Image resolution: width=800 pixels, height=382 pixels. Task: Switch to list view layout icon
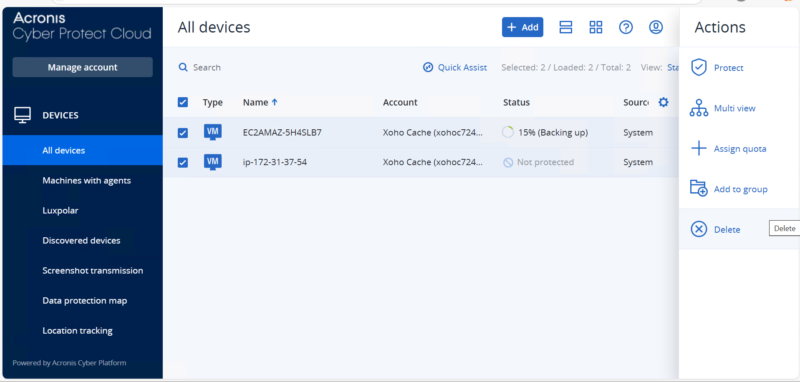coord(566,28)
